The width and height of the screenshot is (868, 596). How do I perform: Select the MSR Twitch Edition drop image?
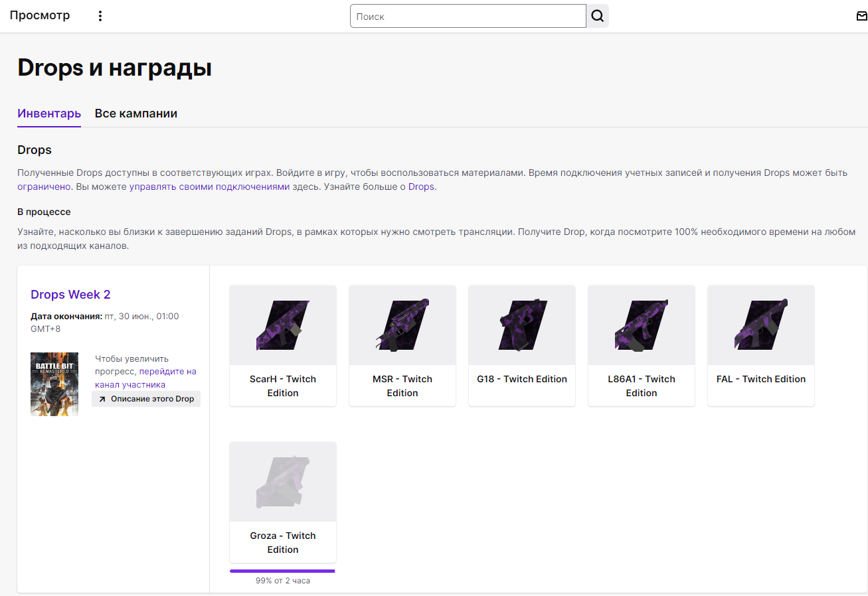402,325
